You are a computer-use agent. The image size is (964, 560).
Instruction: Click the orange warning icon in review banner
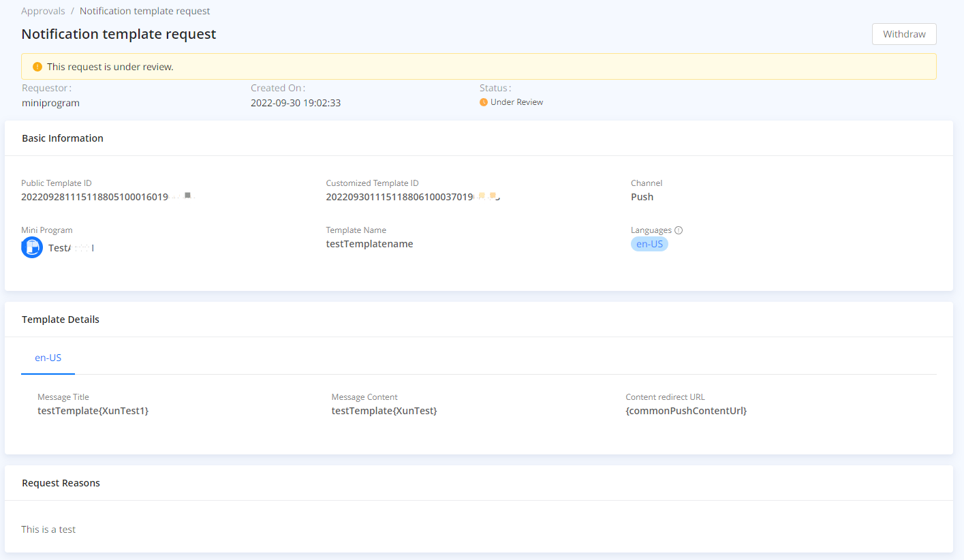pyautogui.click(x=37, y=67)
